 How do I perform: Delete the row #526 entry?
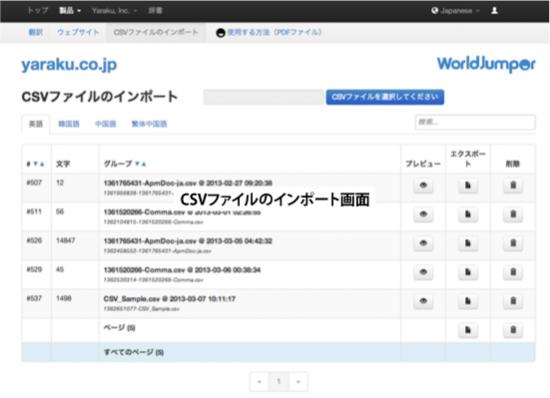(x=513, y=243)
